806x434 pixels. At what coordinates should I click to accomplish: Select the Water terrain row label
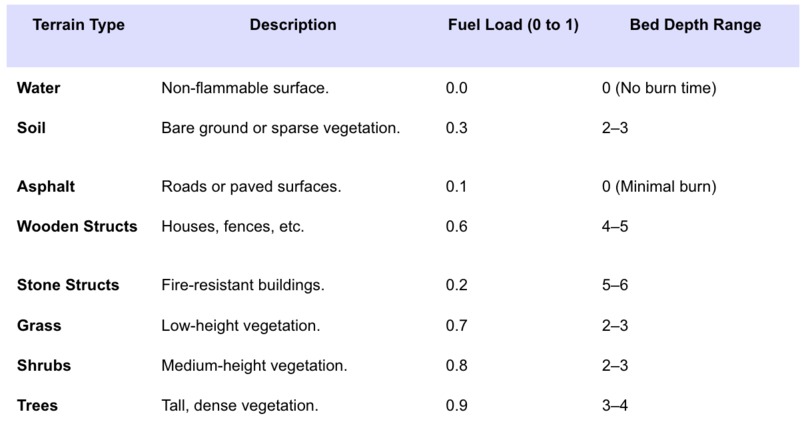pyautogui.click(x=39, y=88)
